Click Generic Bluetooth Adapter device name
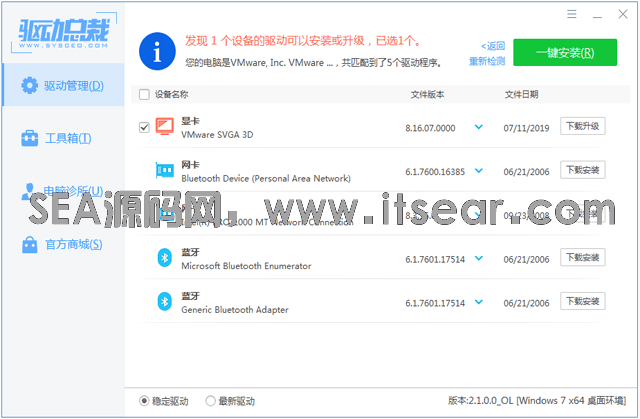640x419 pixels. (x=235, y=310)
